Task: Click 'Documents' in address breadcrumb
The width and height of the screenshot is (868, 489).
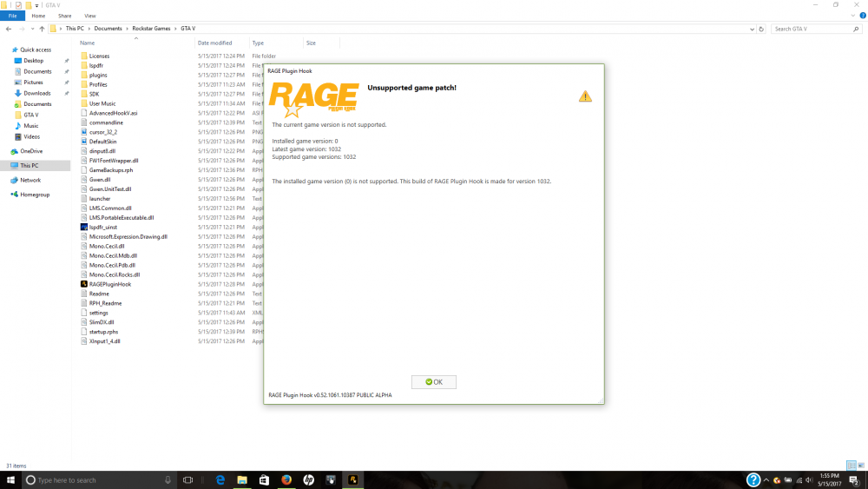Action: 108,29
